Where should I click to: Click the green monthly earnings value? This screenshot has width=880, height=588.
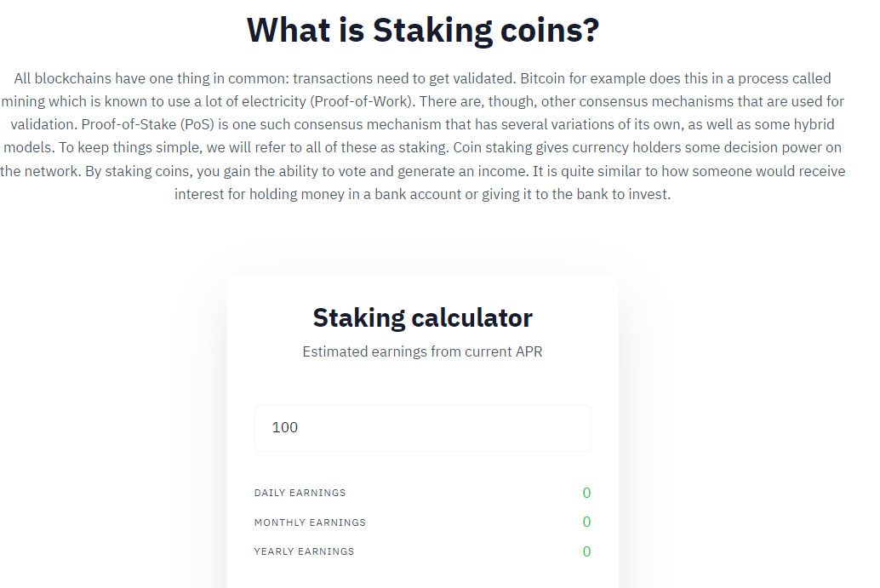(586, 522)
